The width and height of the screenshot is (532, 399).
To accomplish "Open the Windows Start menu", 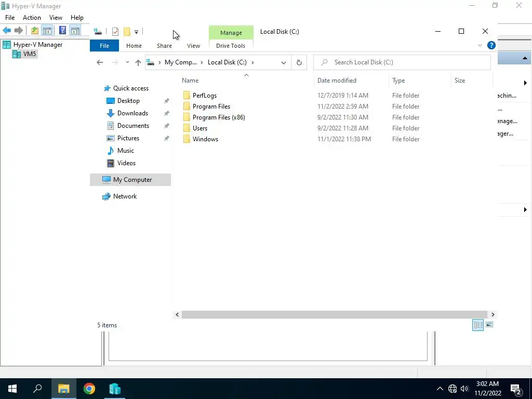I will pos(12,389).
